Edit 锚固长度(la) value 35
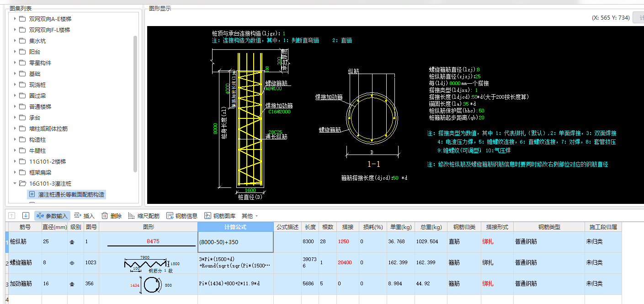 pos(466,104)
